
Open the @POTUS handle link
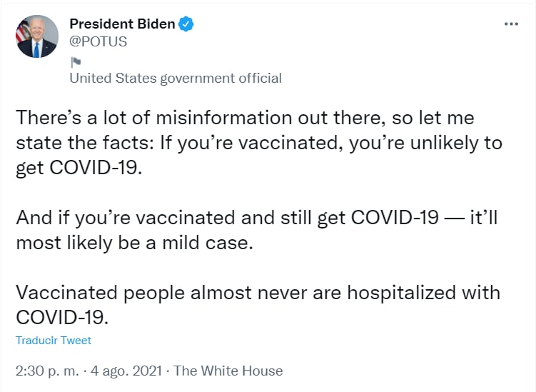[98, 41]
